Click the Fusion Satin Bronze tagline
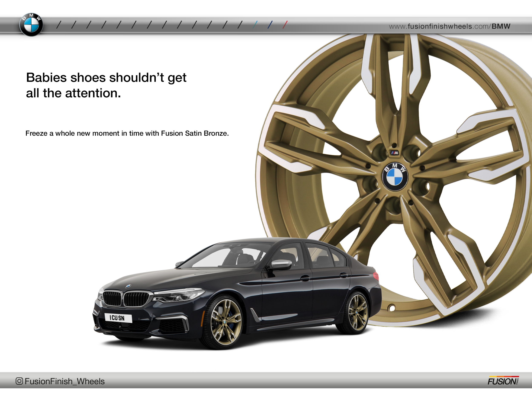Image resolution: width=532 pixels, height=397 pixels. point(127,133)
